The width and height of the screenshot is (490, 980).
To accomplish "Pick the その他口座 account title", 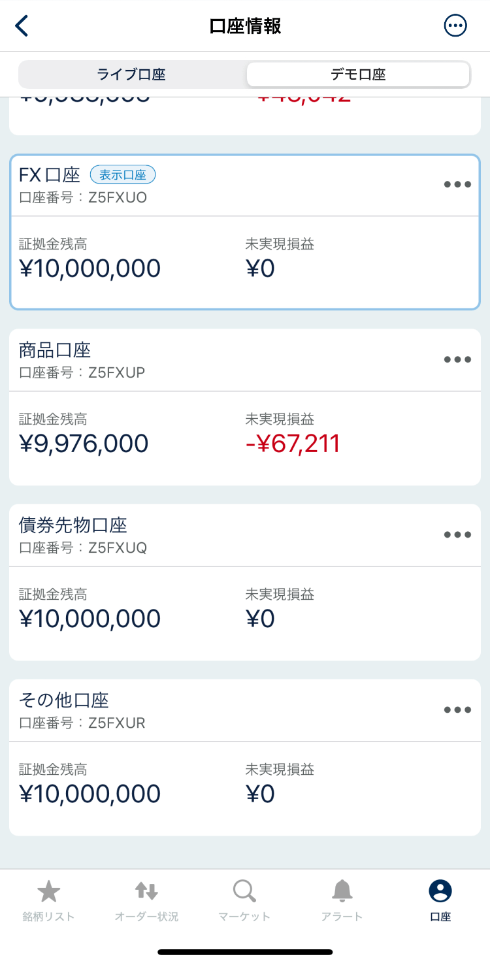I will point(64,700).
